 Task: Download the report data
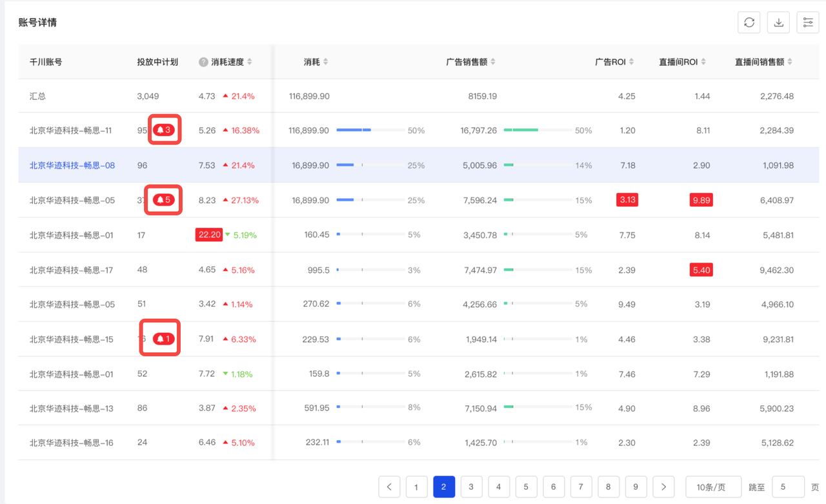[x=778, y=22]
